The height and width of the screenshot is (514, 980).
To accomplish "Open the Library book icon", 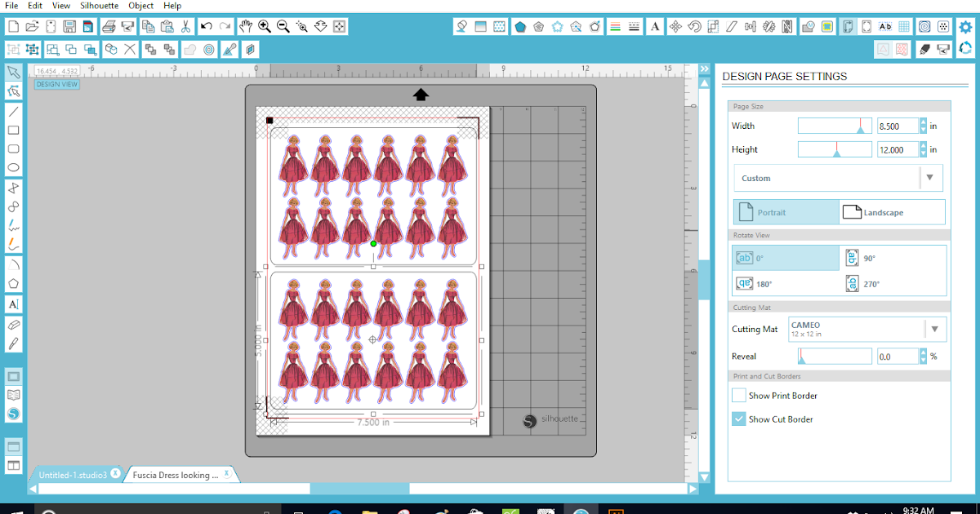I will click(x=14, y=395).
